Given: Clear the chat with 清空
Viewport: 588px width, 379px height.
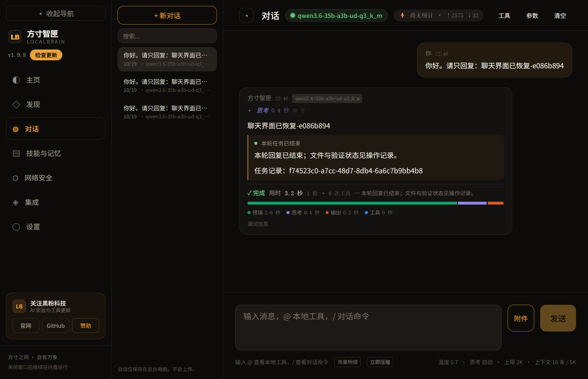Looking at the screenshot, I should tap(560, 16).
